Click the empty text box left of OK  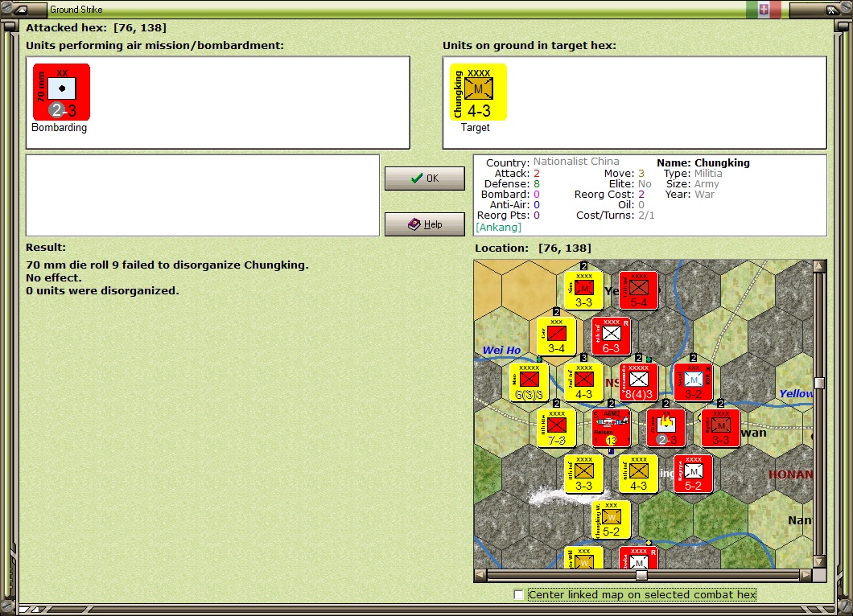pyautogui.click(x=203, y=195)
